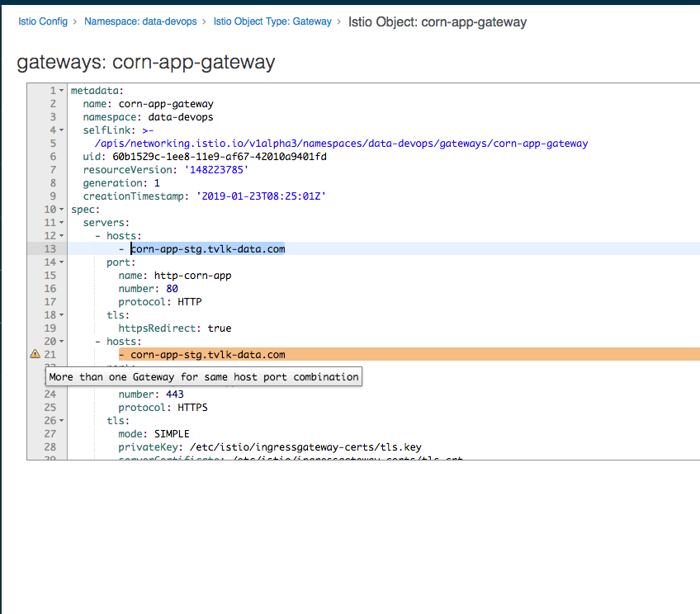This screenshot has width=700, height=614.
Task: Click Istio Object: corn-app-gateway breadcrumb text
Action: pyautogui.click(x=437, y=21)
